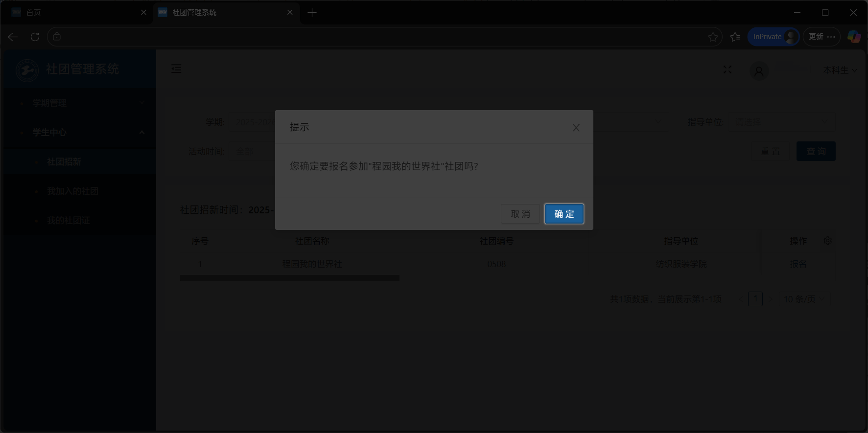Click the 取消 cancel button
The height and width of the screenshot is (433, 868).
tap(520, 214)
